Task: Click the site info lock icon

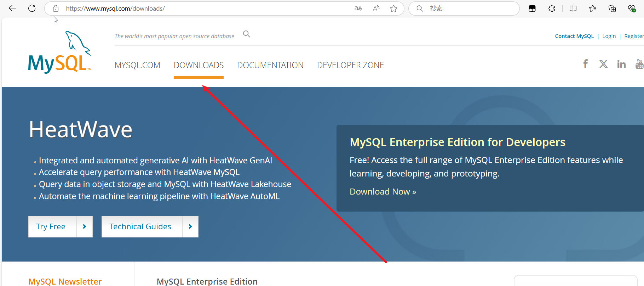Action: pyautogui.click(x=56, y=9)
